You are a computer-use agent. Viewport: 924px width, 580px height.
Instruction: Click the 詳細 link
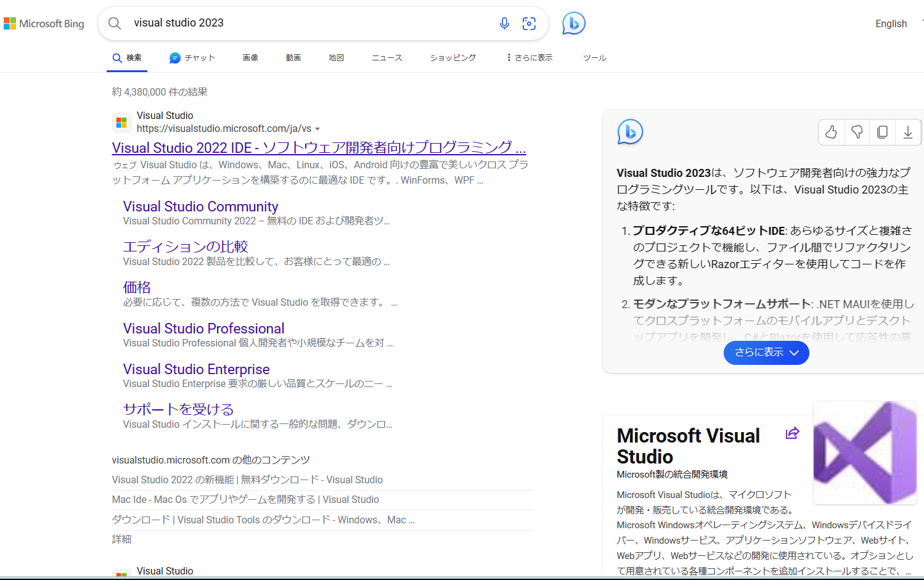point(121,539)
